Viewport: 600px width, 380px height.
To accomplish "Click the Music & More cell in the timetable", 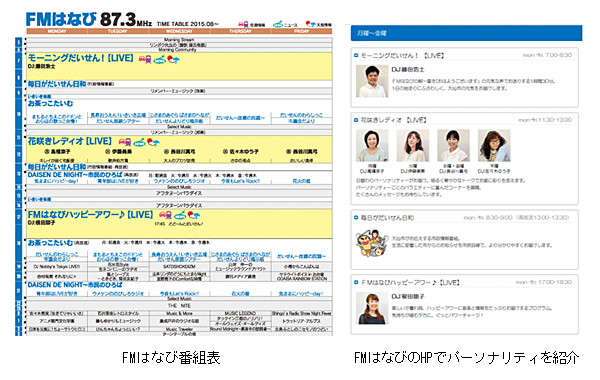I will pyautogui.click(x=179, y=313).
